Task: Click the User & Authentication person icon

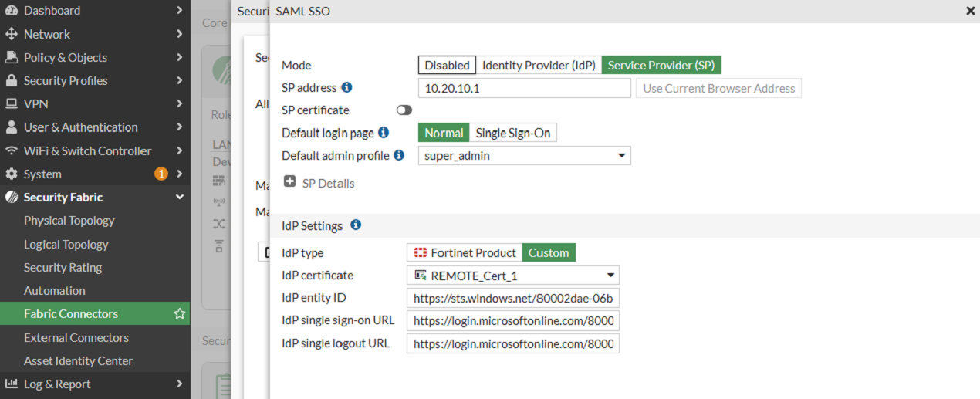Action: pos(12,127)
